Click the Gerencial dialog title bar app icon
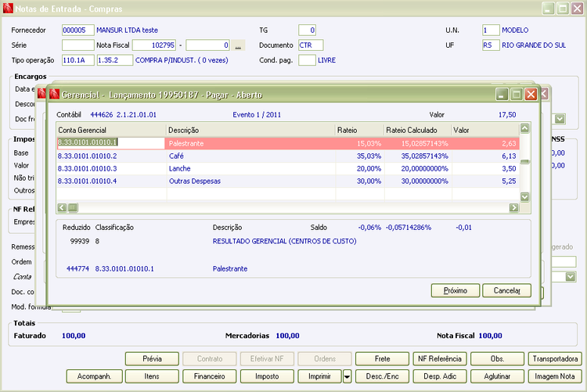This screenshot has height=392, width=587. click(55, 94)
